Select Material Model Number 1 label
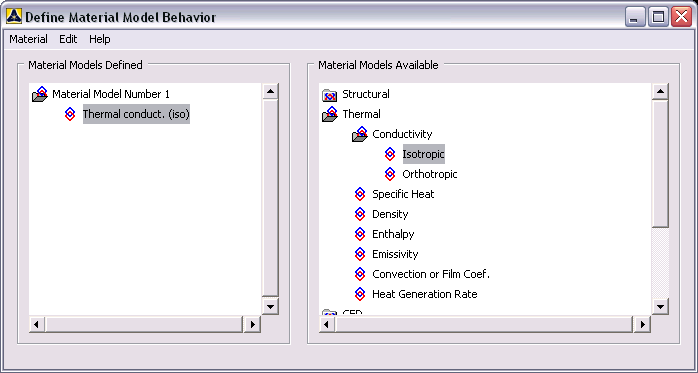Image resolution: width=698 pixels, height=373 pixels. [111, 94]
